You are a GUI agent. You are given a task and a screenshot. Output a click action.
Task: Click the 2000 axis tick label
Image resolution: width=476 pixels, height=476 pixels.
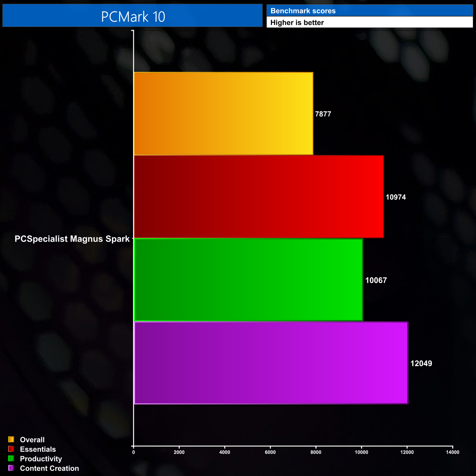[179, 452]
